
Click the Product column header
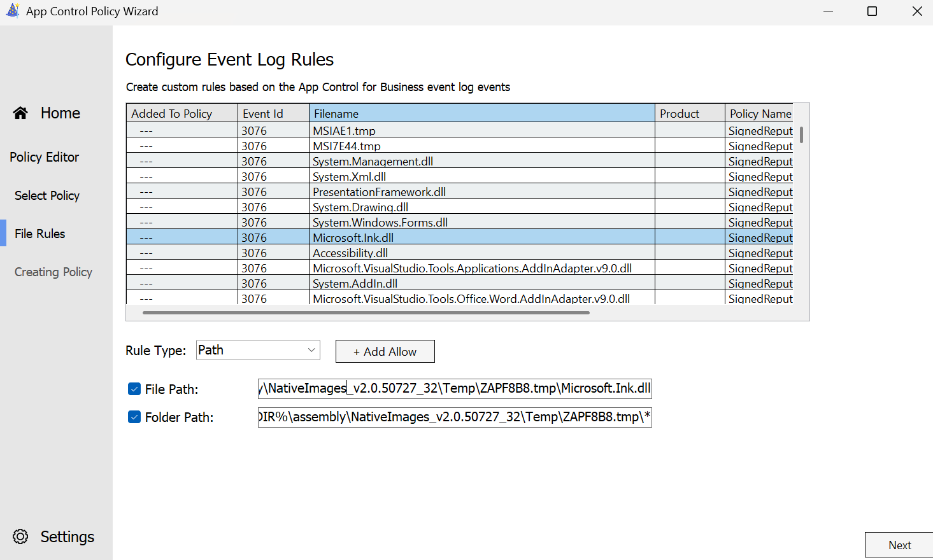[690, 113]
